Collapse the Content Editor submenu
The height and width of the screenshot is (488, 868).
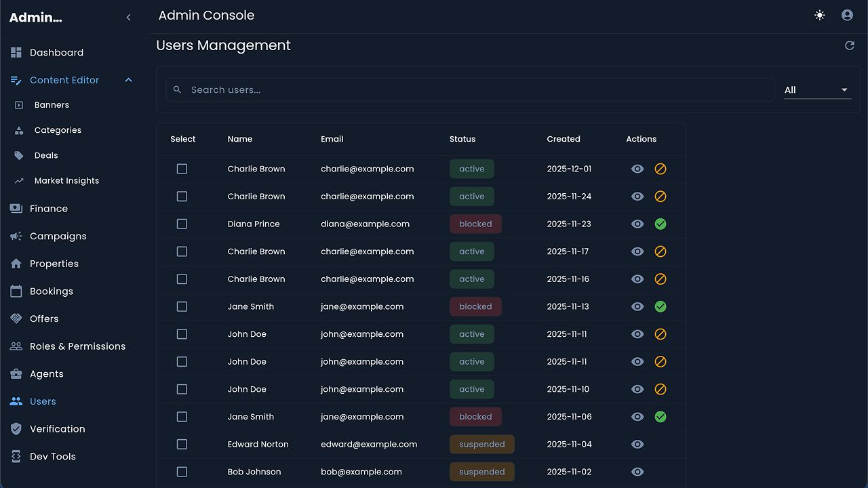tap(128, 80)
